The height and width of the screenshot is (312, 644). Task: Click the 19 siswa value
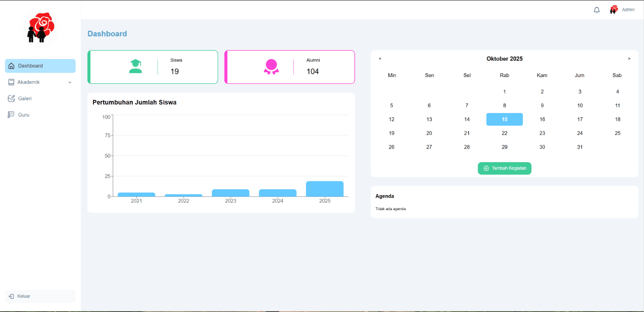point(175,72)
